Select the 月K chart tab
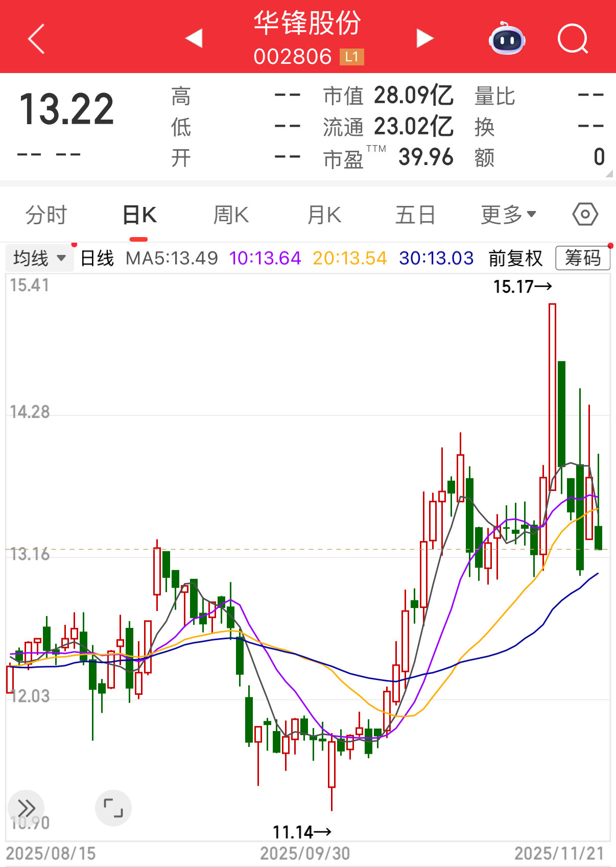Viewport: 616px width, 867px height. pos(324,215)
